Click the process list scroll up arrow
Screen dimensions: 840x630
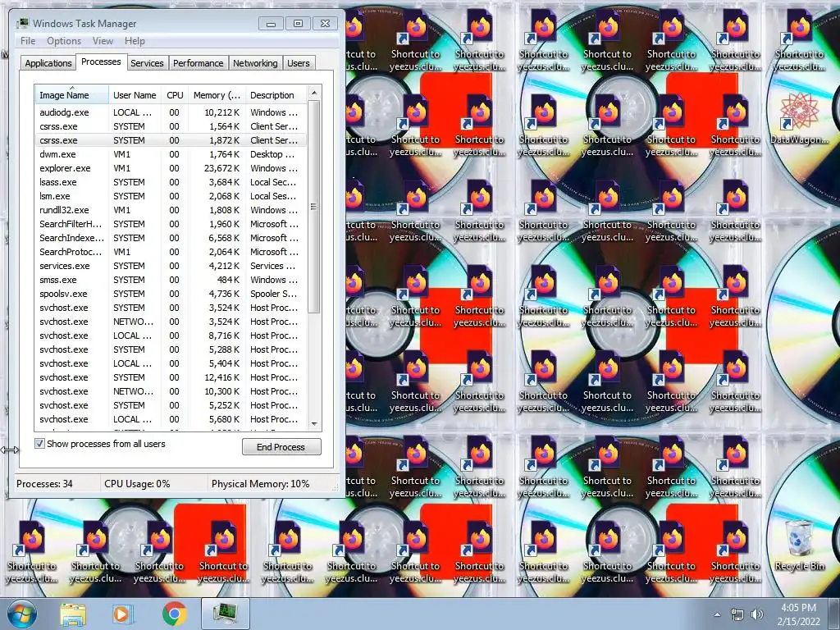pyautogui.click(x=314, y=94)
